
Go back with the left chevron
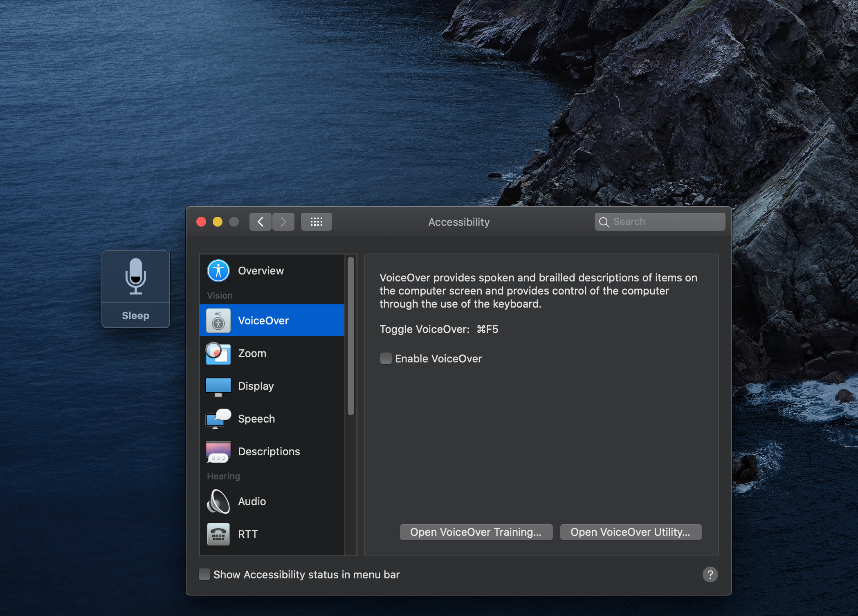click(x=261, y=222)
